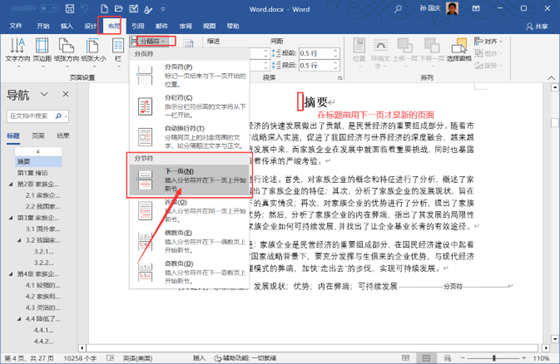Viewport: 560px width, 364px height.
Task: Click the Open folder icon
Action: click(x=119, y=9)
